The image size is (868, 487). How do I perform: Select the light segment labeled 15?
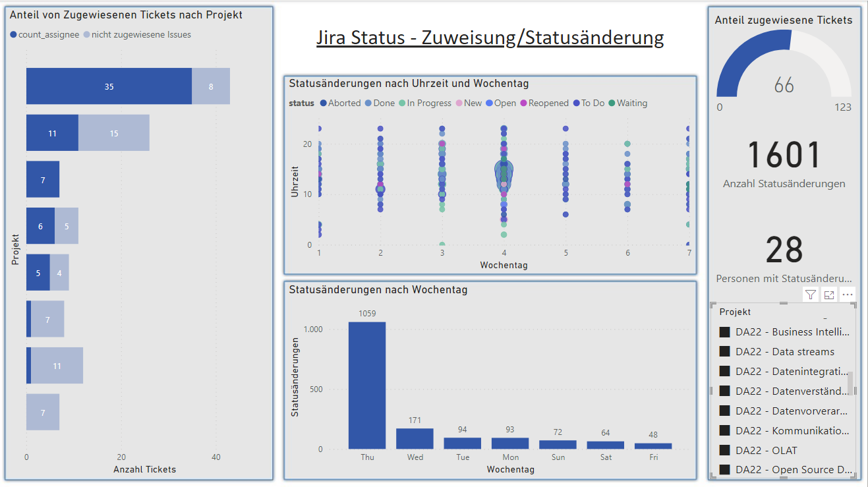(114, 133)
